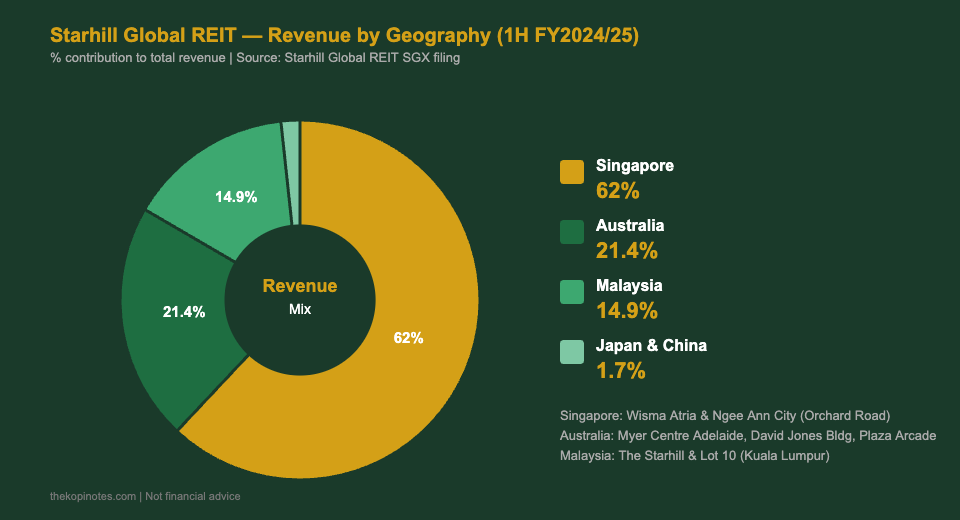The image size is (960, 520).
Task: Click the 'Singapore' legend label
Action: pos(635,166)
